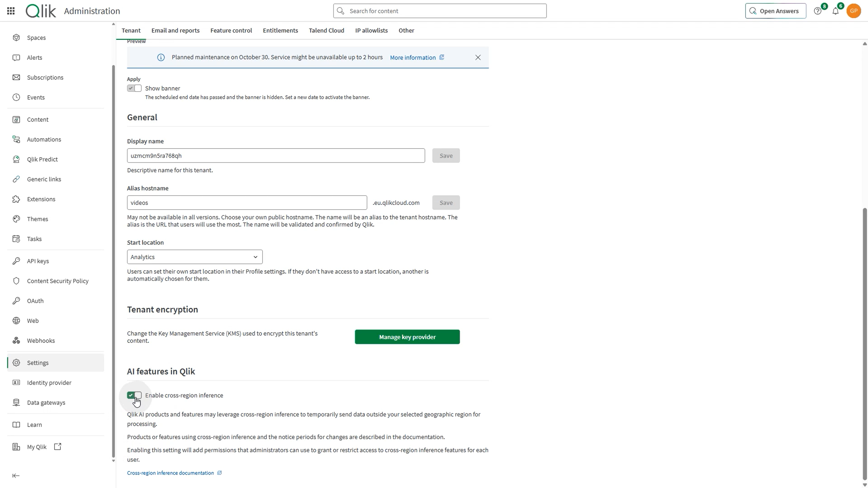Click the Spaces sidebar icon

point(16,38)
